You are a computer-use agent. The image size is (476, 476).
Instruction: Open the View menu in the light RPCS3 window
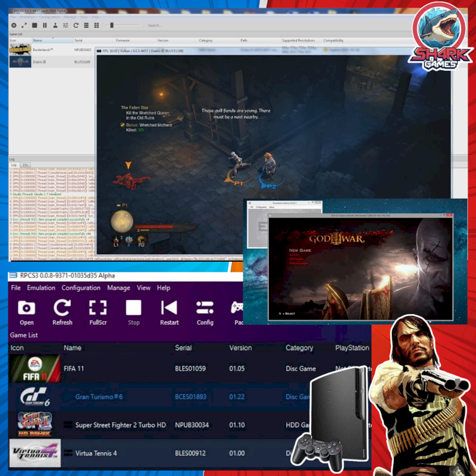(84, 17)
